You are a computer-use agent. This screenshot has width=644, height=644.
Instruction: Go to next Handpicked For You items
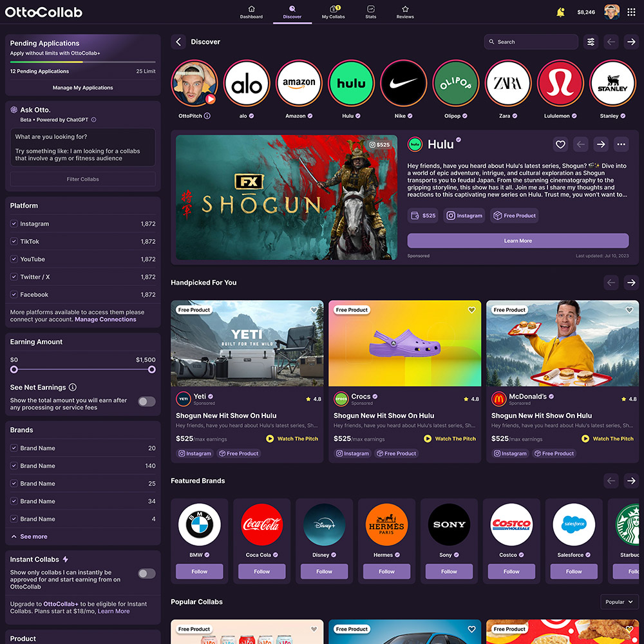tap(631, 283)
